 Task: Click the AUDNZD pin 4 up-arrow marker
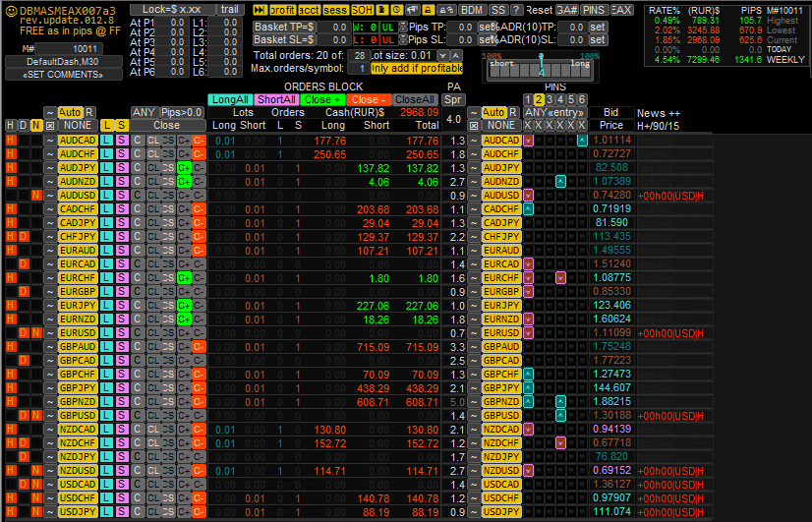560,181
